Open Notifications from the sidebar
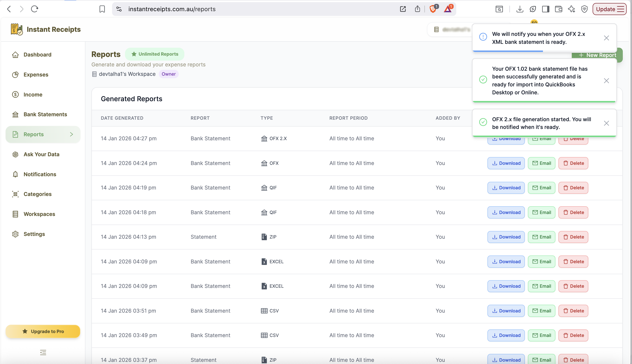632x364 pixels. point(43,174)
